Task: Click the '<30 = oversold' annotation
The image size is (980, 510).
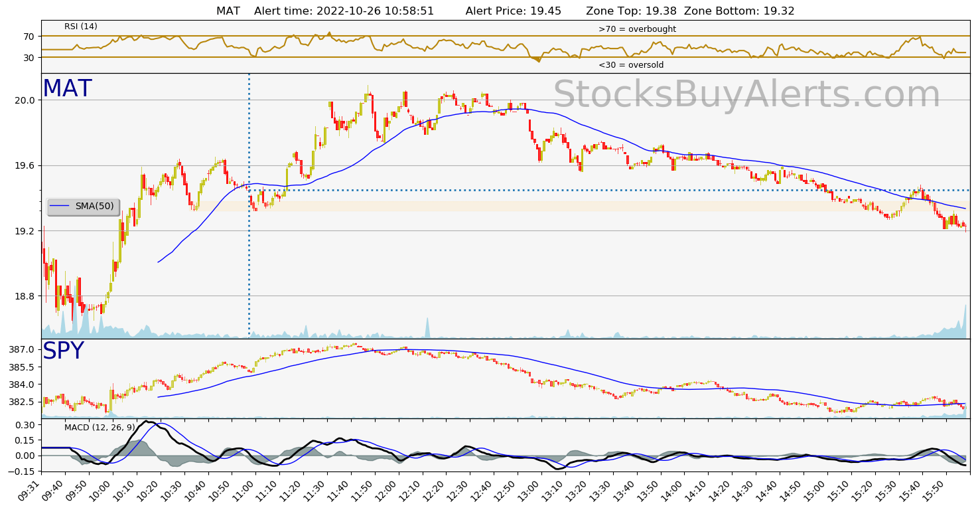Action: 631,65
